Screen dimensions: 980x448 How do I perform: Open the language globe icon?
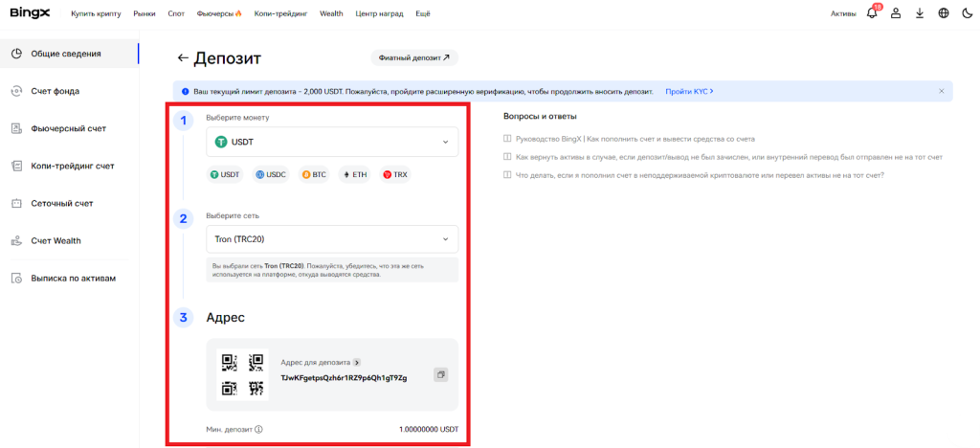pos(944,13)
